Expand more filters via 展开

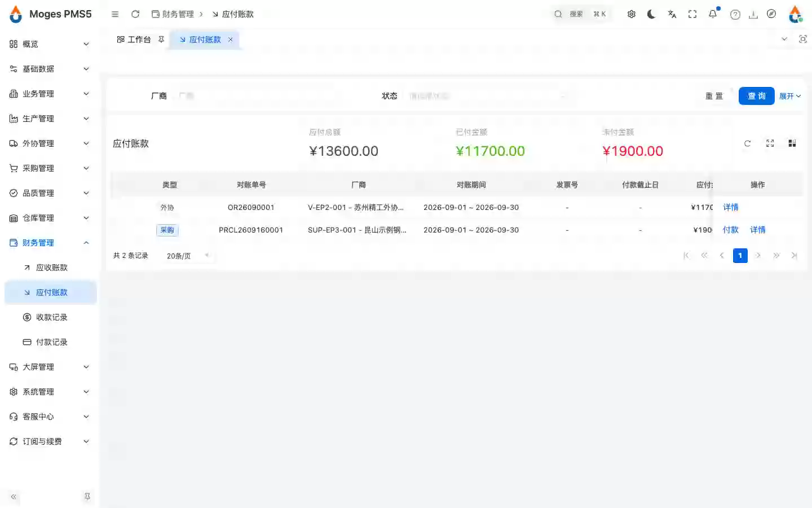pos(790,96)
